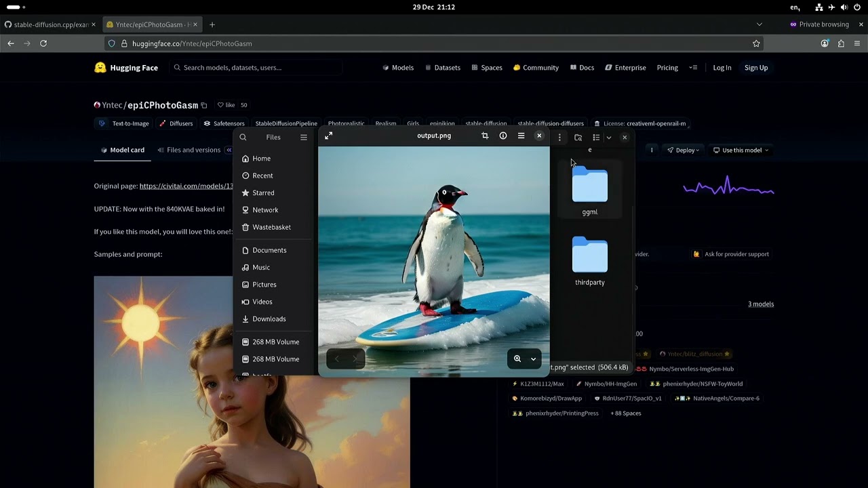Click the Sign Up button
This screenshot has height=488, width=868.
click(x=756, y=68)
